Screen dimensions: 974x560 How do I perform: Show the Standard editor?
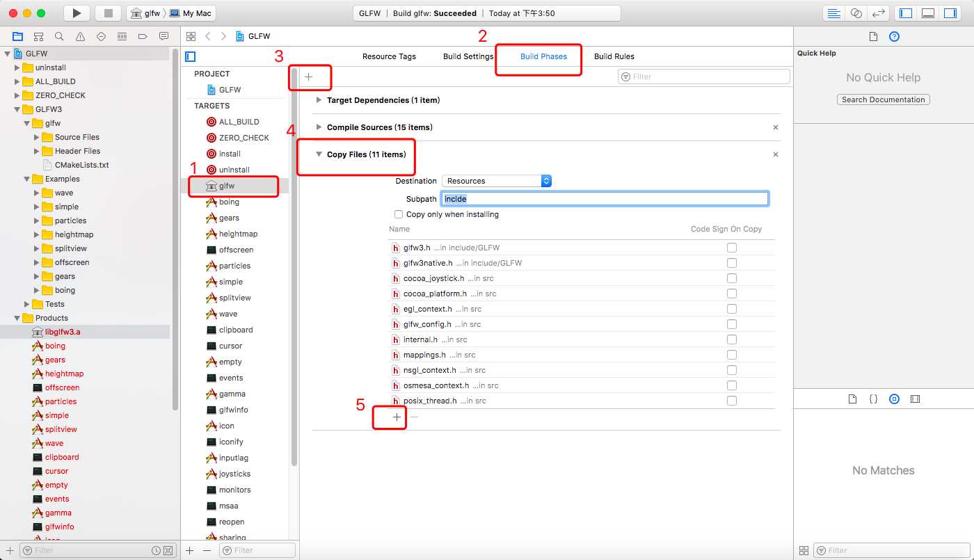(x=833, y=13)
